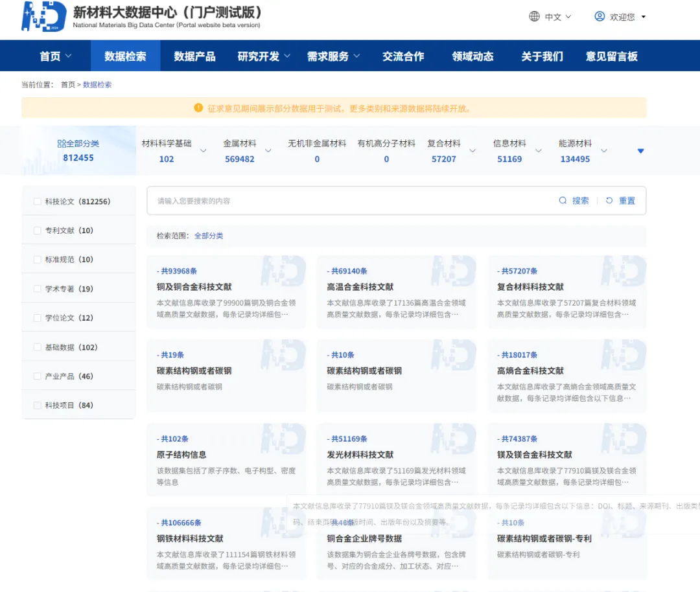Open the 意见留言板 page

click(612, 56)
